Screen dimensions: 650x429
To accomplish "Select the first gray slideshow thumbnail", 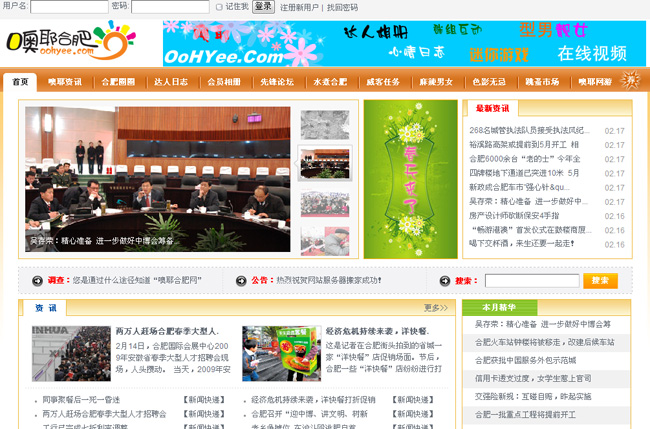I will pyautogui.click(x=325, y=125).
